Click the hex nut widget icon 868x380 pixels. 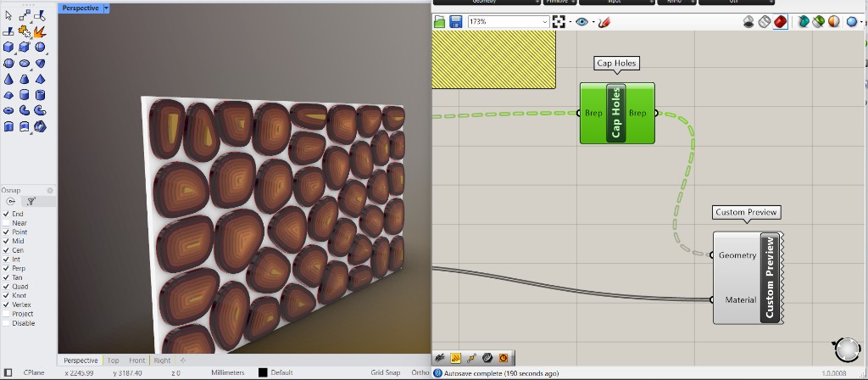[x=487, y=358]
